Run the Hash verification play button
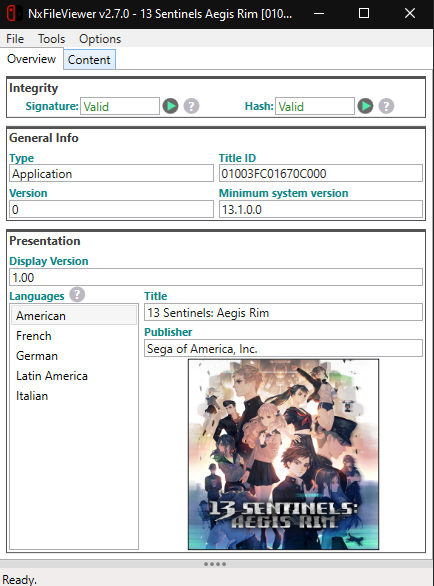Screen dimensions: 434x586 [365, 106]
